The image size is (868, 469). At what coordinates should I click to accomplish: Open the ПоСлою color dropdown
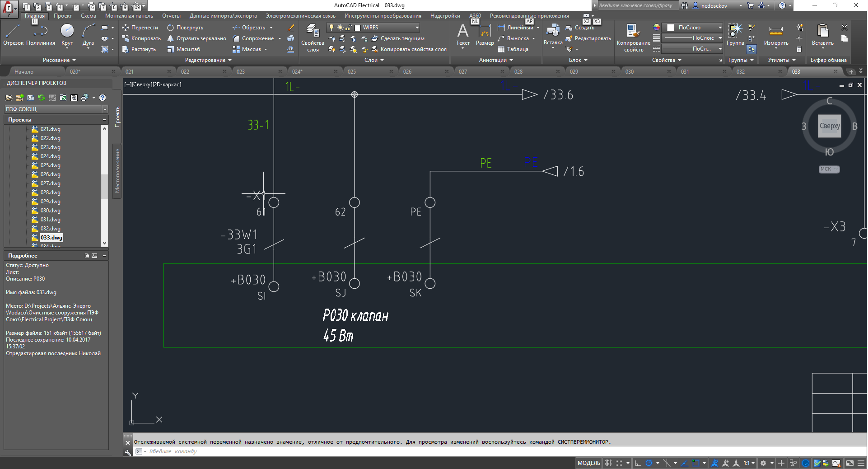(x=719, y=27)
